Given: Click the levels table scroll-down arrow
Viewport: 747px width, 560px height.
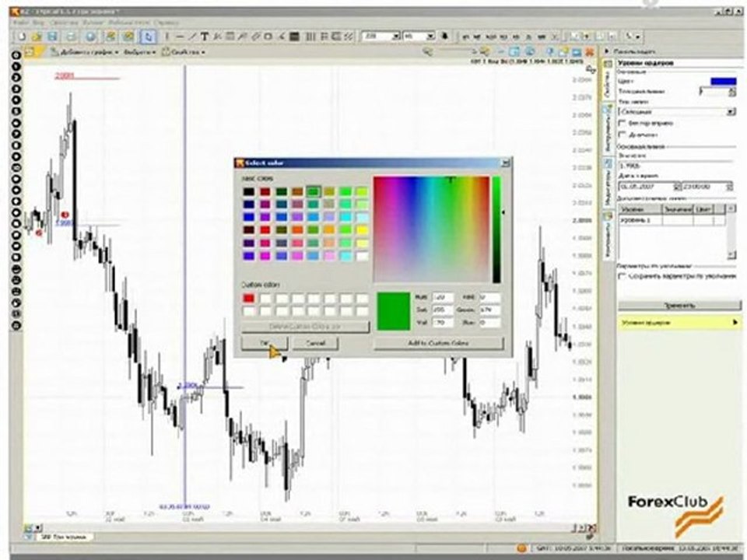Looking at the screenshot, I should click(x=731, y=256).
